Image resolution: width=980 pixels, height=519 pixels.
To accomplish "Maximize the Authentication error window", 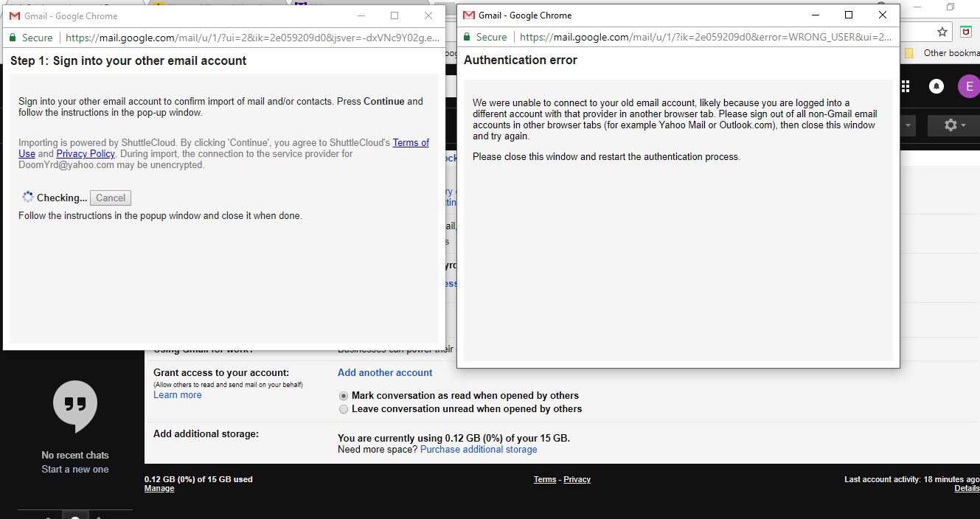I will [x=849, y=15].
